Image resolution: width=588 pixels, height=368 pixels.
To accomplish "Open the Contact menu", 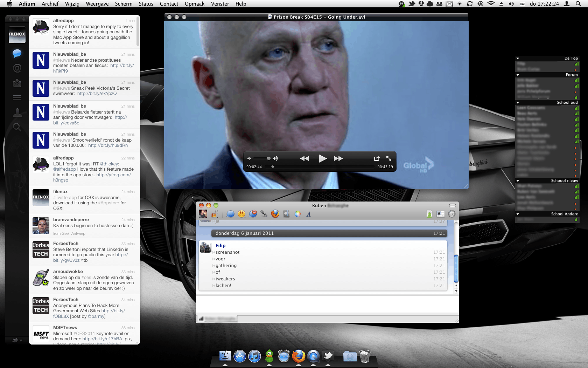I will point(169,4).
